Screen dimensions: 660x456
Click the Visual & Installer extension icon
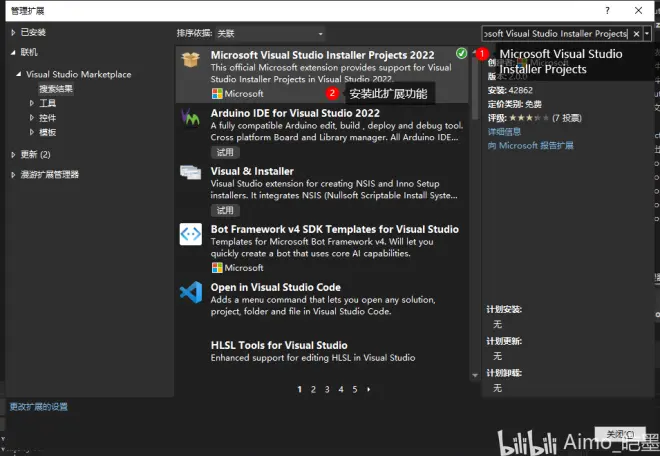[x=190, y=172]
